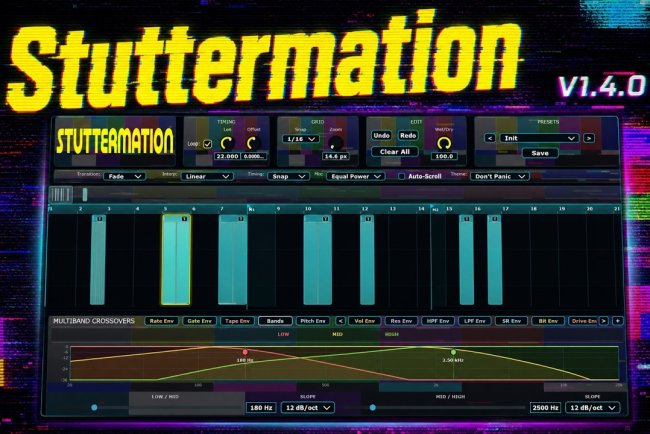Click marker before bar 15 on ruler
The width and height of the screenshot is (650, 434).
coord(435,209)
